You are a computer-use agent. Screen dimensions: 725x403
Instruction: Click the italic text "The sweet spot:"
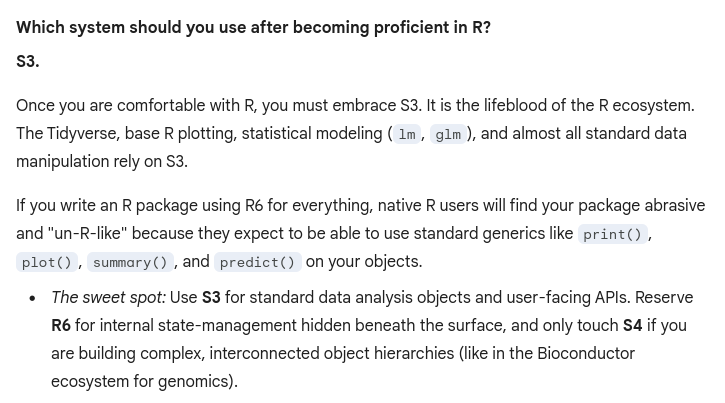tap(108, 297)
